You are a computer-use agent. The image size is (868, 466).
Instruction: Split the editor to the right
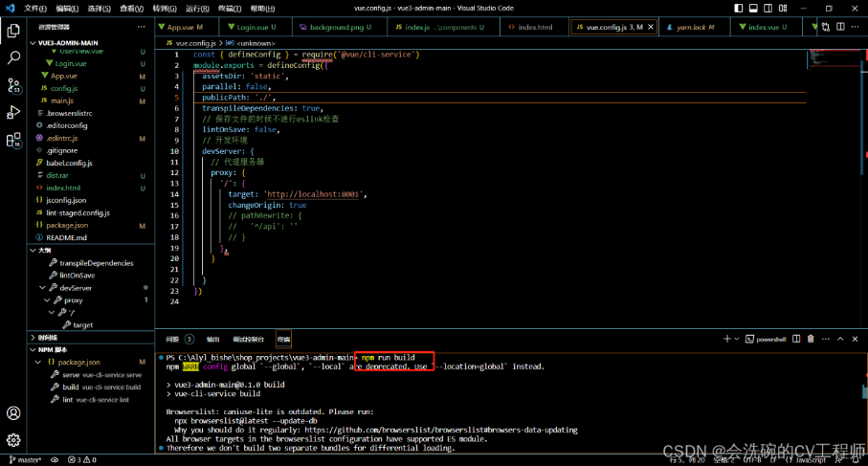pos(840,27)
